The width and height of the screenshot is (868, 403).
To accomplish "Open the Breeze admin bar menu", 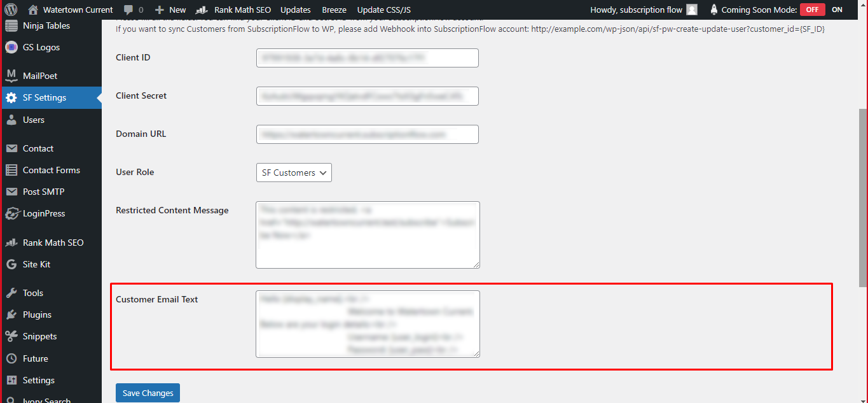I will [x=334, y=10].
